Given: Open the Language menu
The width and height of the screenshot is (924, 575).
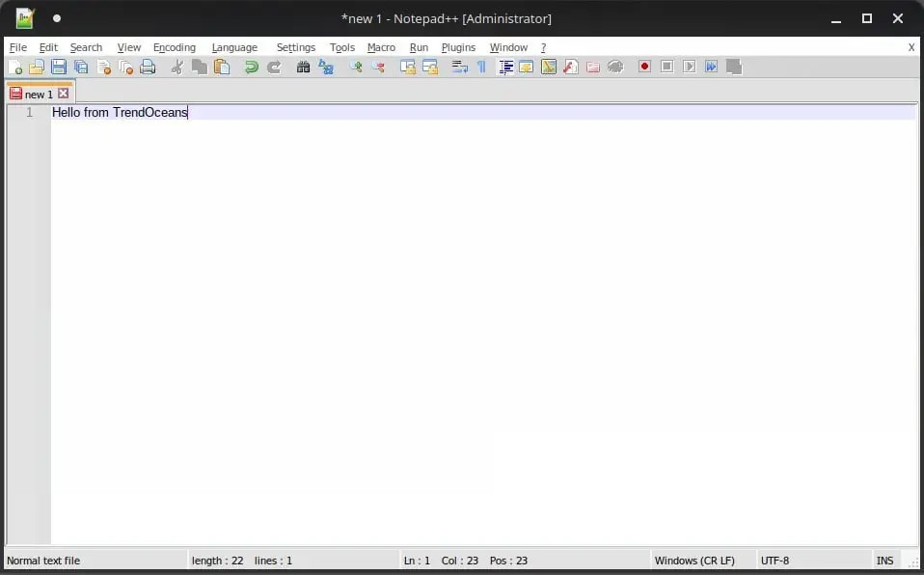Looking at the screenshot, I should (x=234, y=47).
